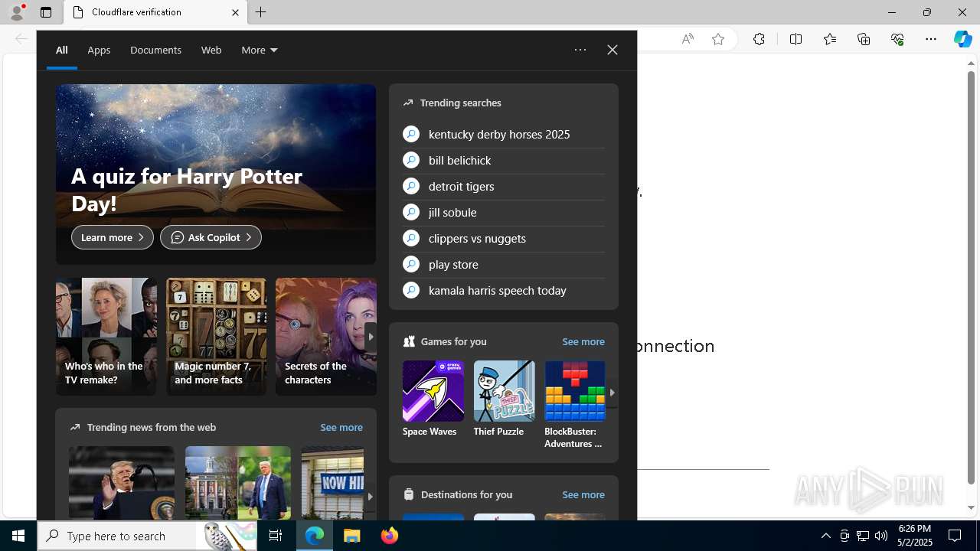Open network status in system tray

tap(863, 536)
